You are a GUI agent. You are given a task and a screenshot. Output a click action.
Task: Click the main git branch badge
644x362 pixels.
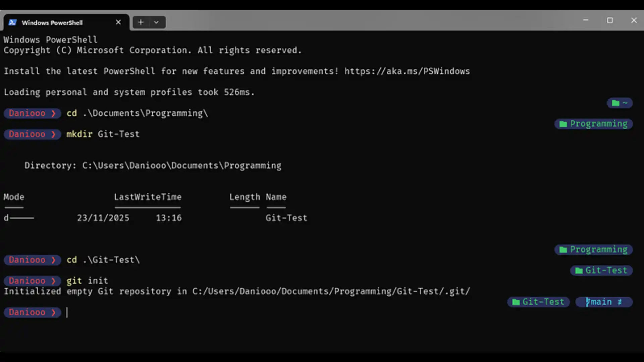click(604, 302)
